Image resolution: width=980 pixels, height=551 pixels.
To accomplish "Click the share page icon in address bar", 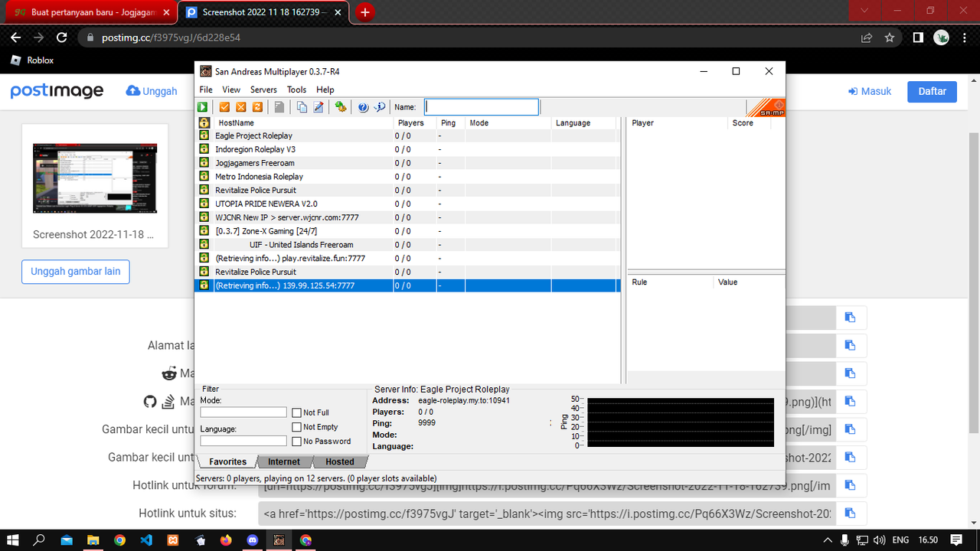I will 867,37.
